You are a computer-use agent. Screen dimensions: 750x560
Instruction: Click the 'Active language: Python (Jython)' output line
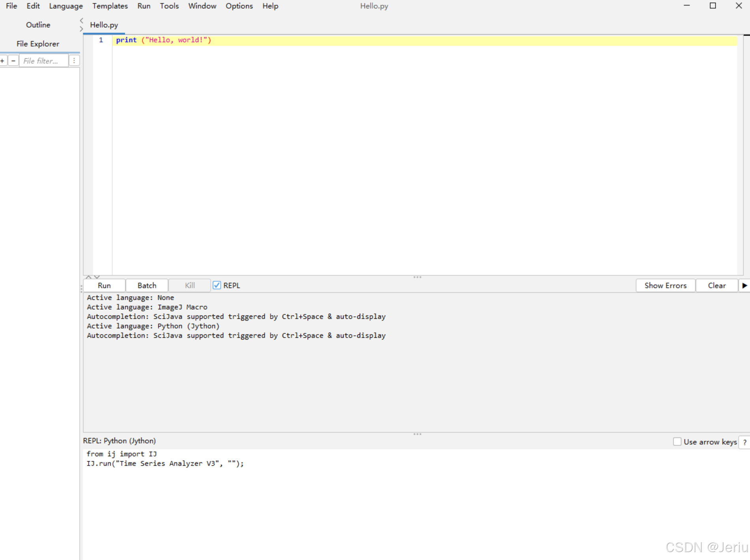click(x=153, y=326)
